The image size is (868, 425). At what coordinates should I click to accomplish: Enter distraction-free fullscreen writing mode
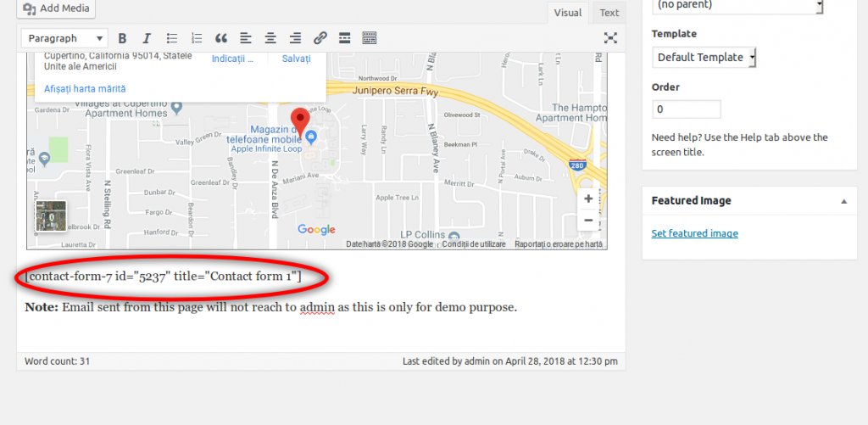coord(610,38)
